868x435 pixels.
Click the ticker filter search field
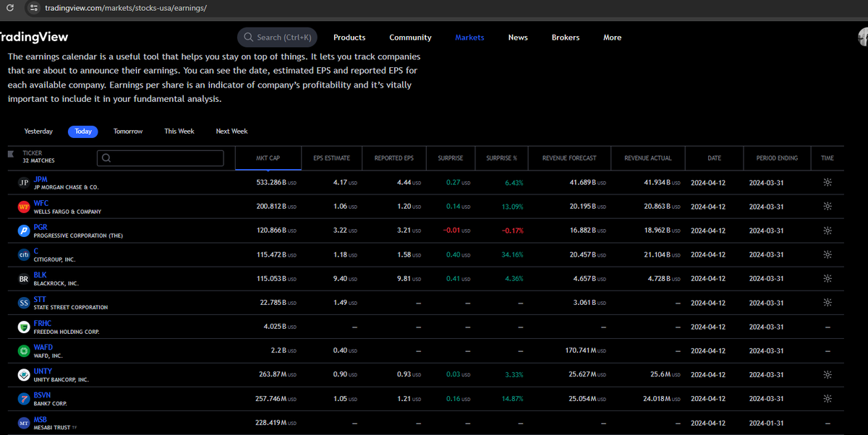click(x=161, y=158)
